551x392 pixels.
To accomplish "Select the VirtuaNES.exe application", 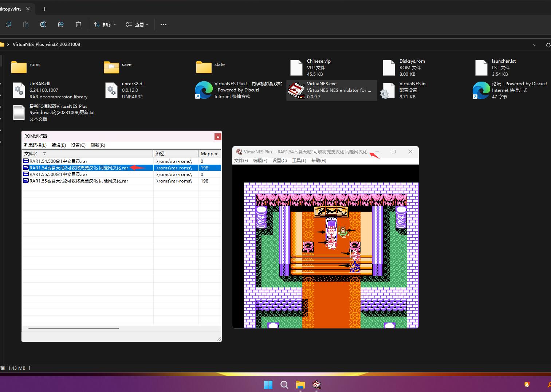I will click(x=332, y=90).
